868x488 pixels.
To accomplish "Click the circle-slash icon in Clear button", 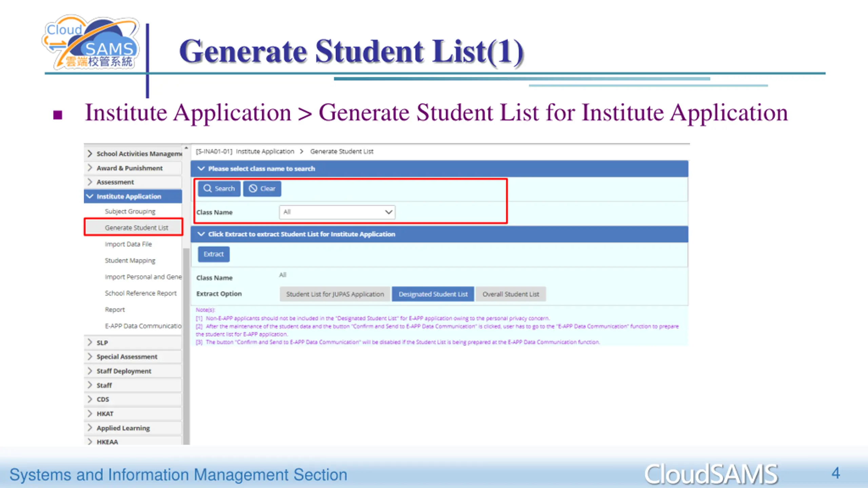I will 253,188.
